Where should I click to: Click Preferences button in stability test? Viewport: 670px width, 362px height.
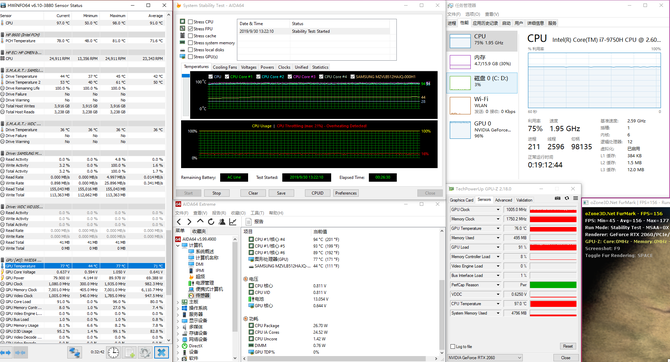[x=346, y=193]
